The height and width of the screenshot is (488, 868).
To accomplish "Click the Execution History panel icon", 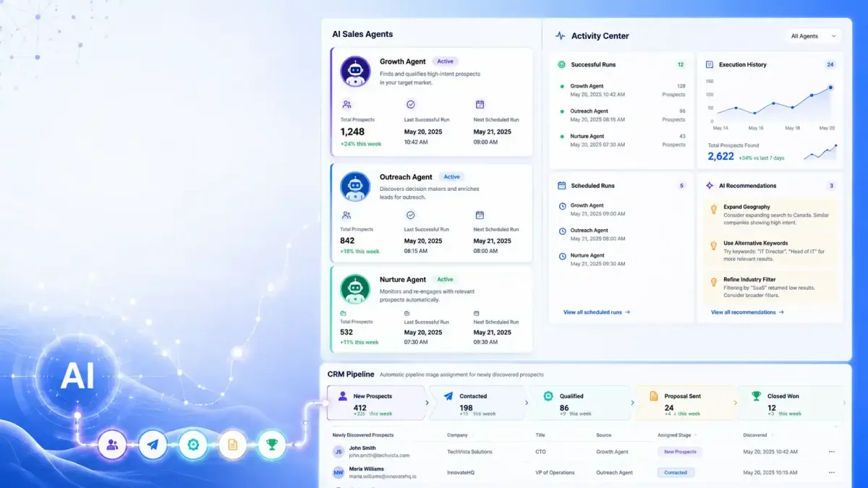I will tap(710, 64).
